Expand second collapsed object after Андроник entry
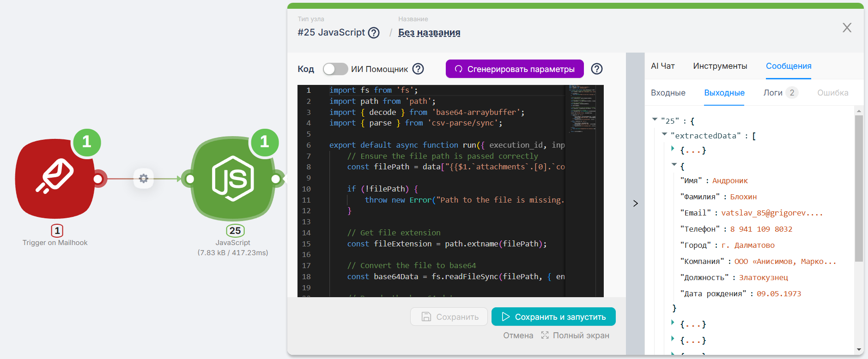Image resolution: width=868 pixels, height=359 pixels. [x=673, y=339]
